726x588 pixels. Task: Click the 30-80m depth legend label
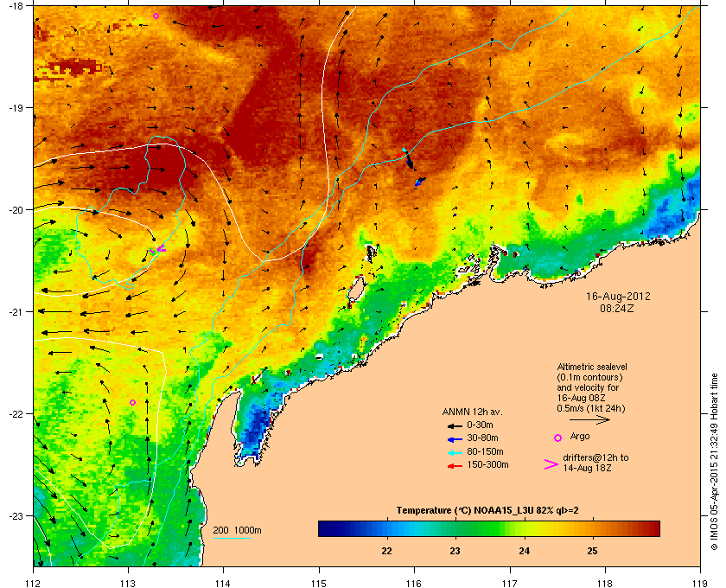[x=482, y=438]
